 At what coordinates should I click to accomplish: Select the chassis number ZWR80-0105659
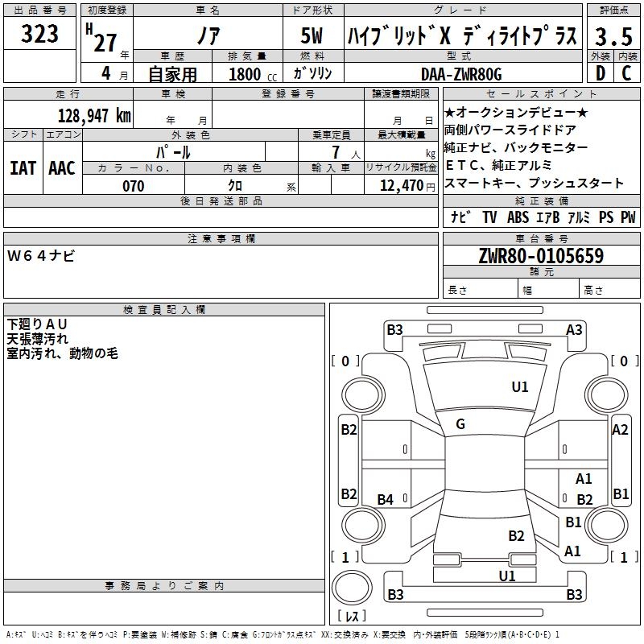pyautogui.click(x=541, y=256)
